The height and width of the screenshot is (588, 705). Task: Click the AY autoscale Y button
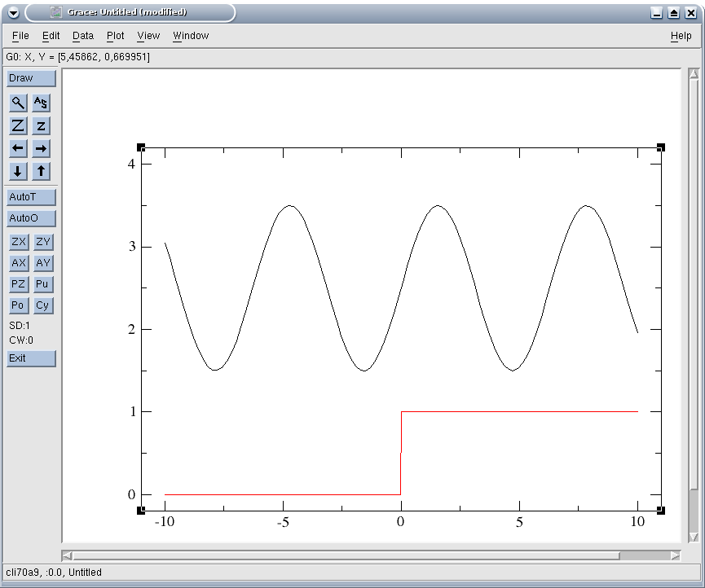click(x=42, y=263)
